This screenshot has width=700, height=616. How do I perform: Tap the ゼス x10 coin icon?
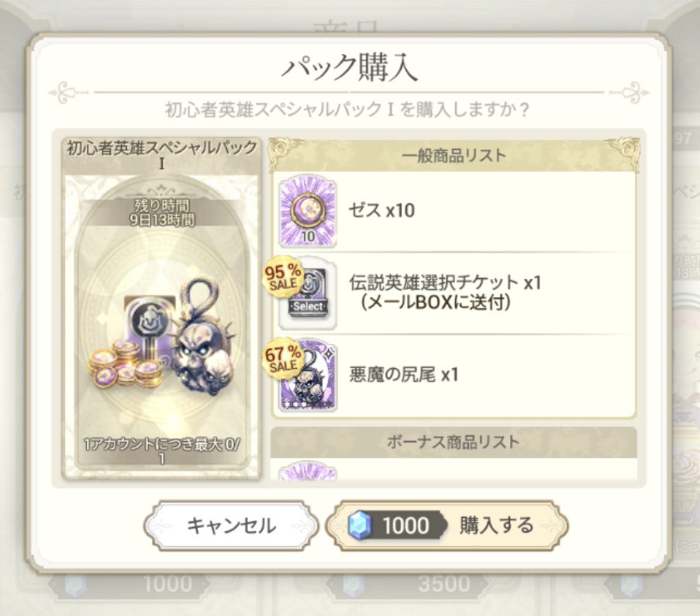(308, 211)
